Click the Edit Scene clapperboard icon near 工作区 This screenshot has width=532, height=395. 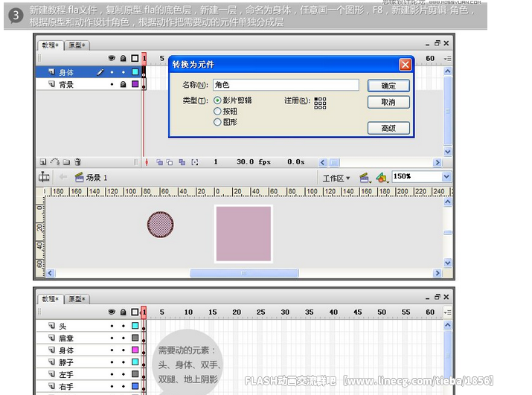click(365, 178)
